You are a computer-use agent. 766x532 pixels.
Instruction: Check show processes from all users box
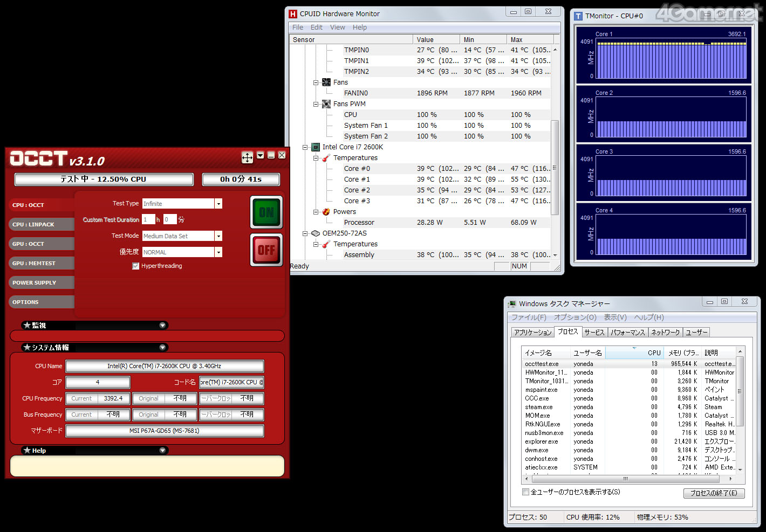526,492
